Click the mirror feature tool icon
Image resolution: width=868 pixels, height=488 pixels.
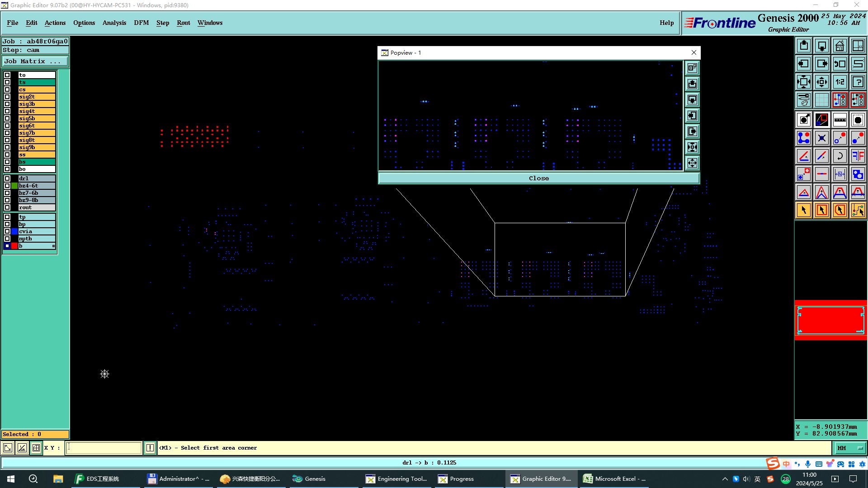(858, 156)
